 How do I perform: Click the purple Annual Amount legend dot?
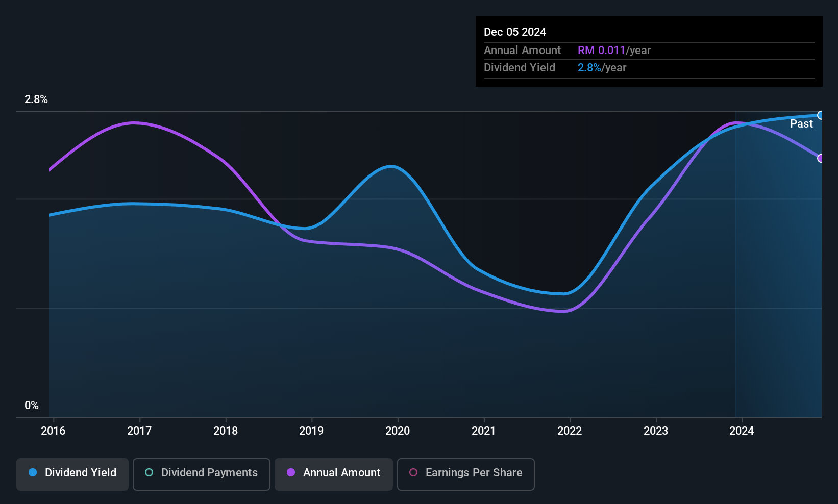pos(291,473)
